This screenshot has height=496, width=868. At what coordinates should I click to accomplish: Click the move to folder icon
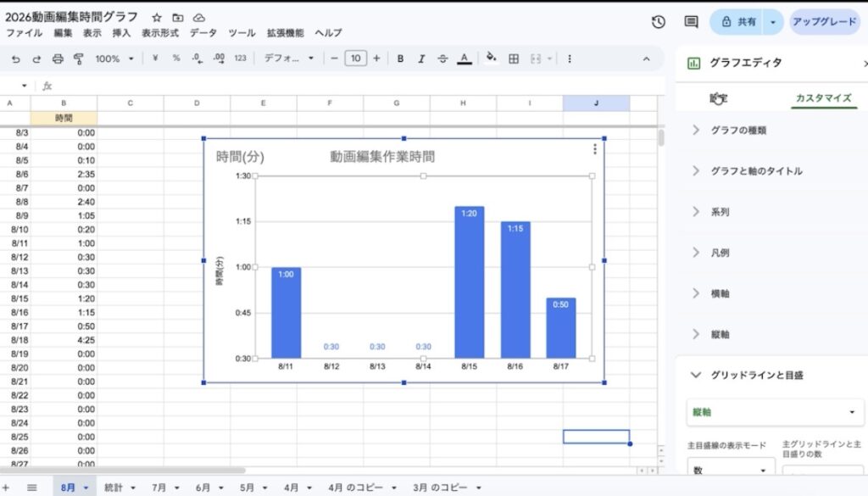pos(178,18)
